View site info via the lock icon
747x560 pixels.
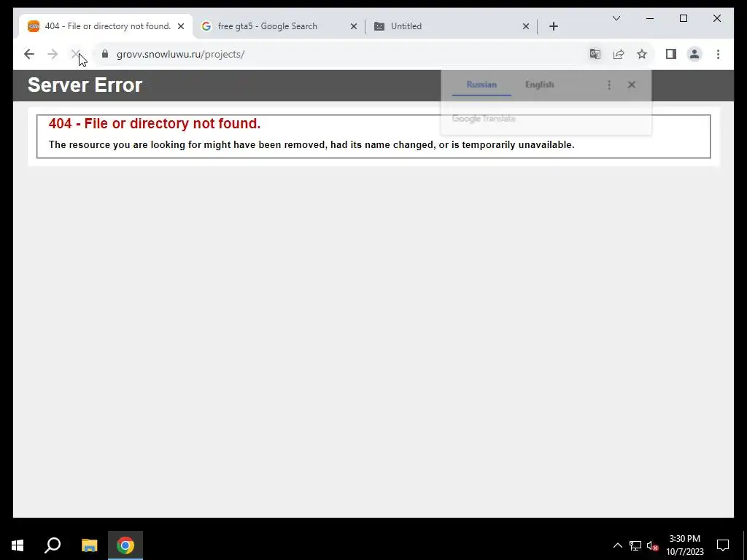click(x=105, y=54)
